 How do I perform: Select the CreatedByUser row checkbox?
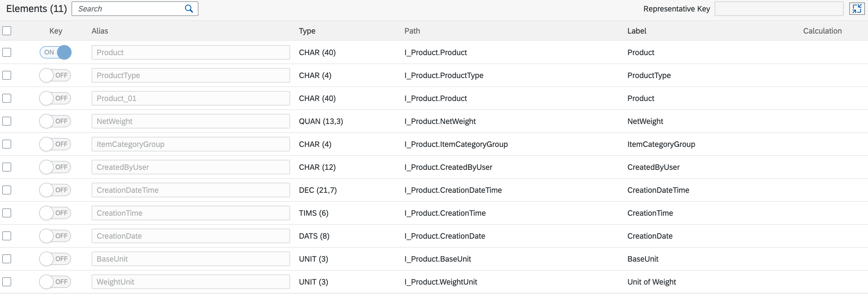click(7, 167)
